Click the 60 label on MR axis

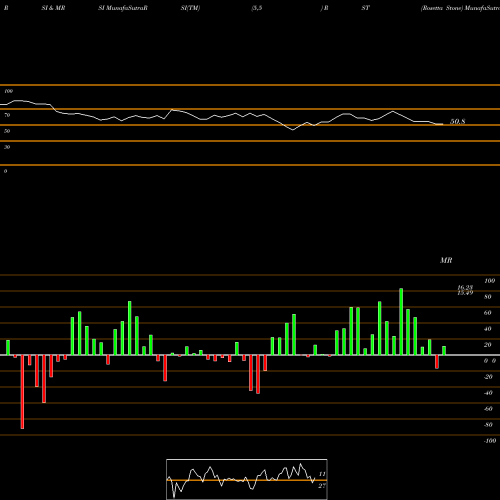[x=488, y=313]
